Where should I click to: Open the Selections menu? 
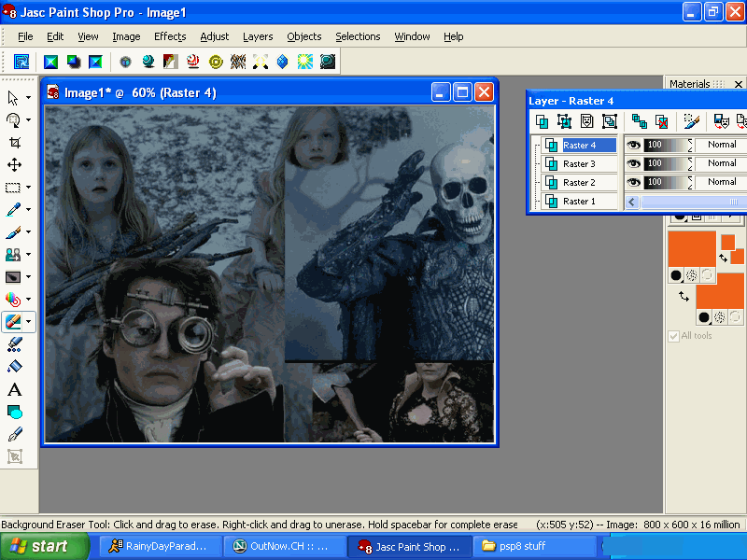358,36
